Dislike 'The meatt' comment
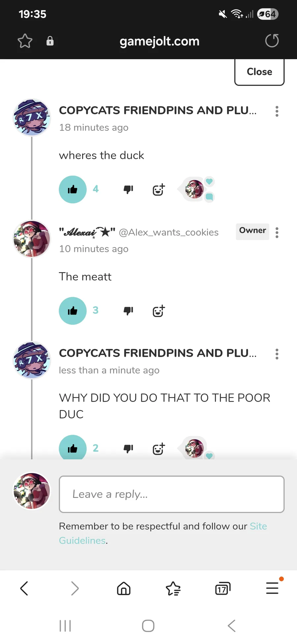The height and width of the screenshot is (644, 297). [128, 310]
